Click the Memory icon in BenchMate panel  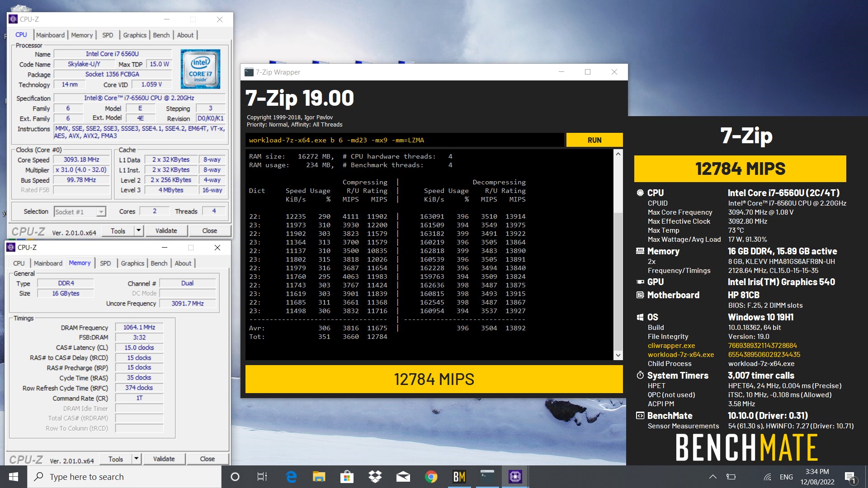tap(640, 251)
